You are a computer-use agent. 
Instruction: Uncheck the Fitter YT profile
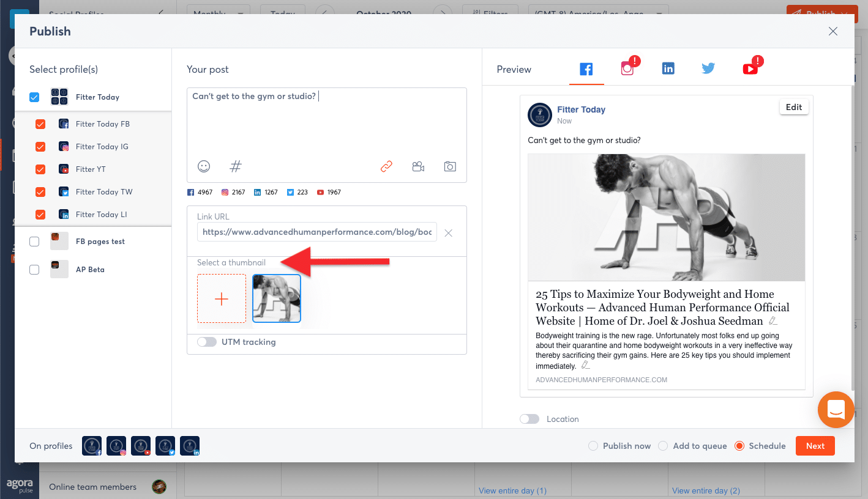(40, 169)
